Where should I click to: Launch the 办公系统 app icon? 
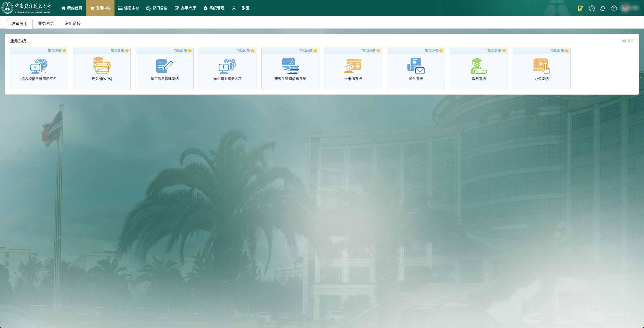click(541, 66)
